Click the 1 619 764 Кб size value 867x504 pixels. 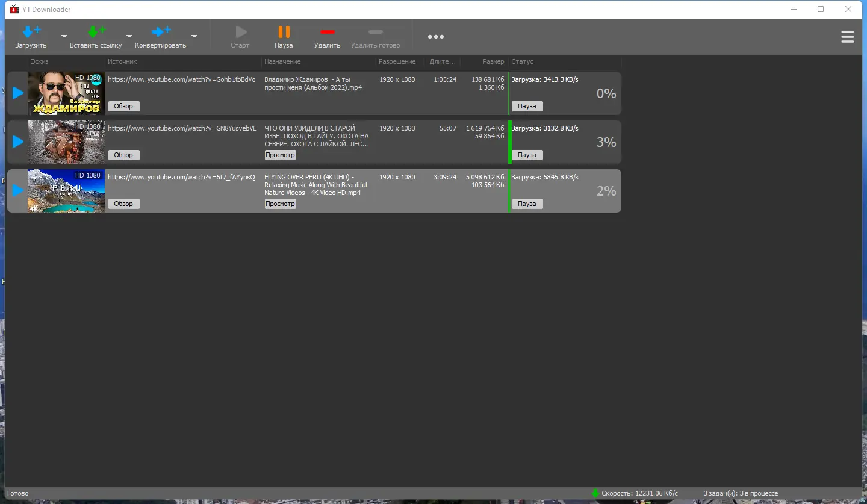pos(485,128)
